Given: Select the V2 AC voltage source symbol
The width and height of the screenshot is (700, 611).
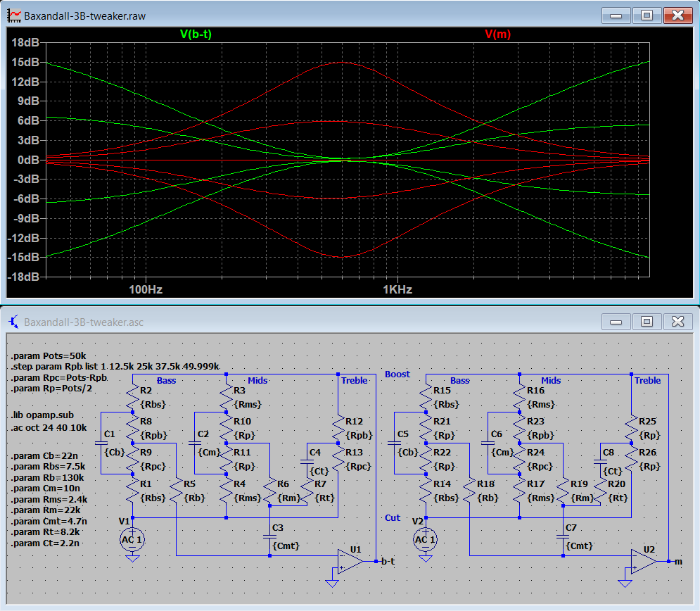Looking at the screenshot, I should point(426,539).
